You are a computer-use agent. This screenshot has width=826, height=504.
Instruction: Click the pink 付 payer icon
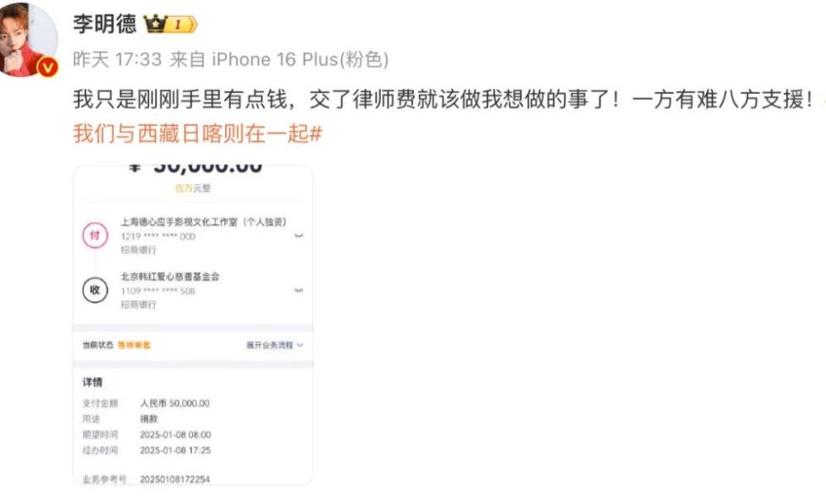96,235
